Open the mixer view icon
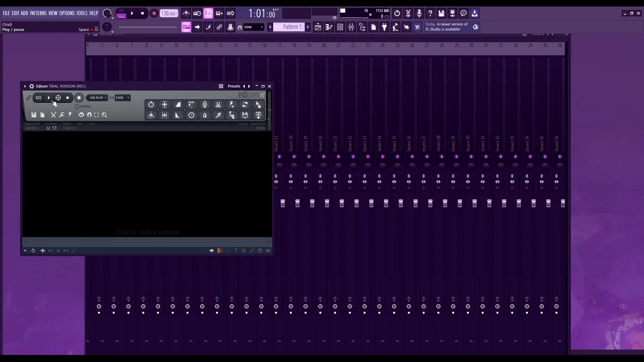Screen dimensions: 644x362 pyautogui.click(x=351, y=27)
